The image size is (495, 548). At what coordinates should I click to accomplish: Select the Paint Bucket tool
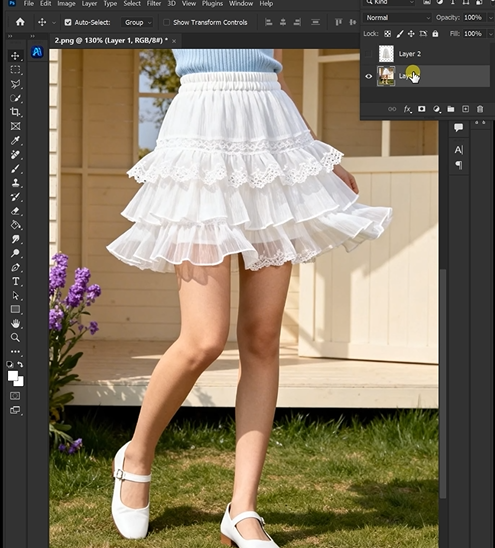15,225
